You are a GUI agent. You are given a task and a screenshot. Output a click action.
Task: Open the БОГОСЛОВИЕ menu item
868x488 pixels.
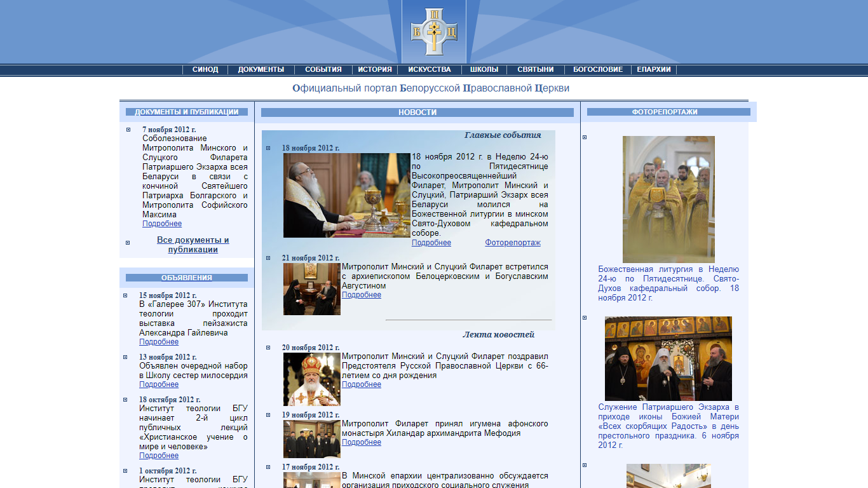click(x=598, y=70)
